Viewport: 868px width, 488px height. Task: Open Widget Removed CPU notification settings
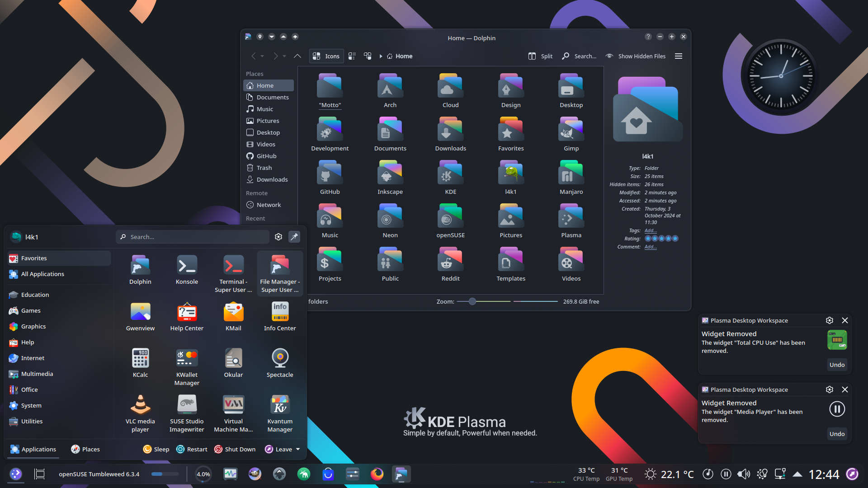830,320
